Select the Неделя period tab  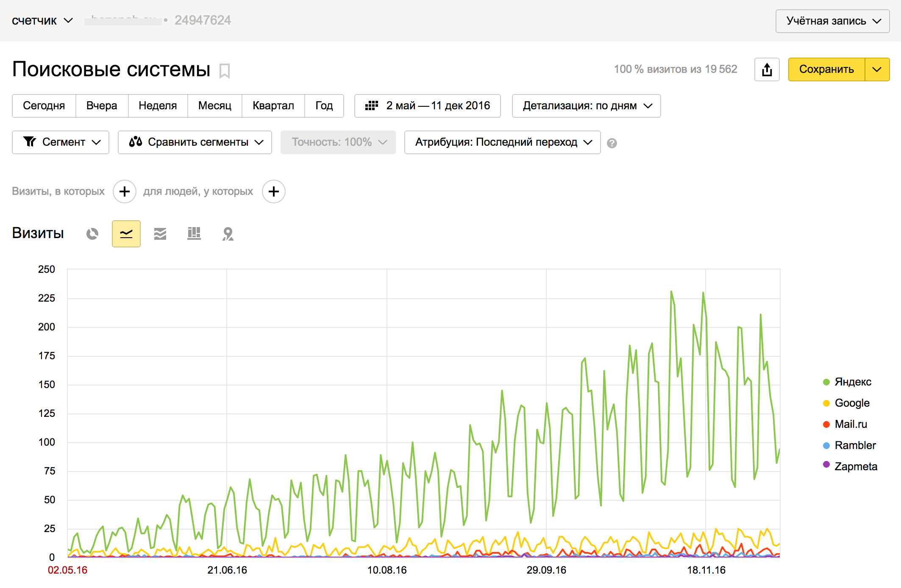click(158, 106)
